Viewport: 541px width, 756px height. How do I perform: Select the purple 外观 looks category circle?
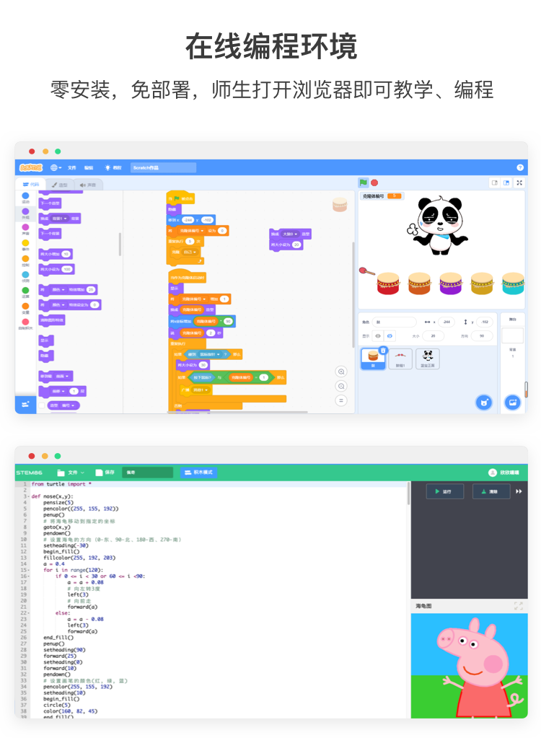coord(25,211)
